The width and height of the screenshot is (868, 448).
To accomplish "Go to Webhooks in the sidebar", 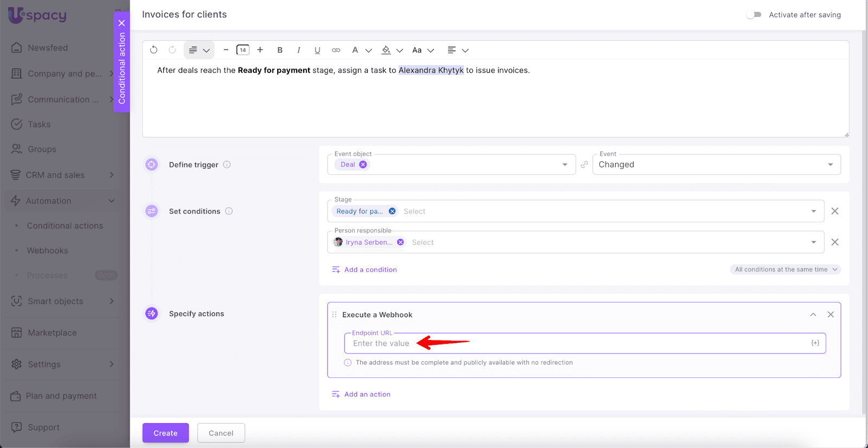I will tap(48, 251).
